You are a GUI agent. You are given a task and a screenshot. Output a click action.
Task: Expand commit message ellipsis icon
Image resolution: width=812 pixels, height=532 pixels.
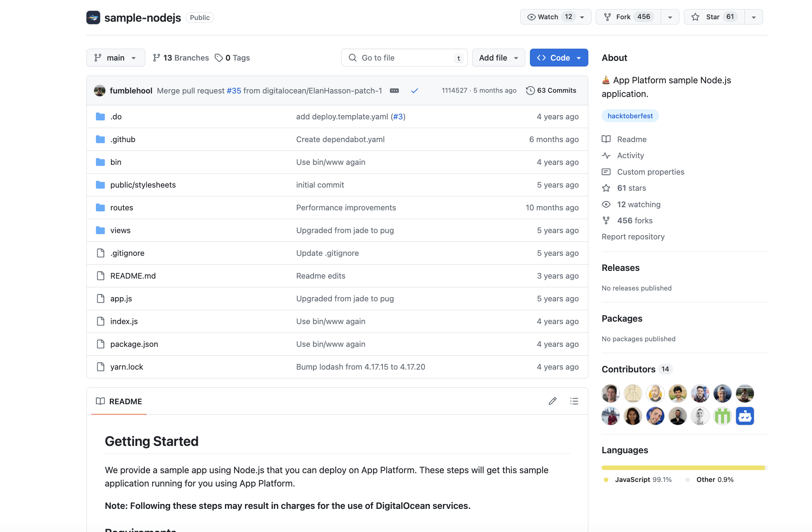pyautogui.click(x=394, y=91)
